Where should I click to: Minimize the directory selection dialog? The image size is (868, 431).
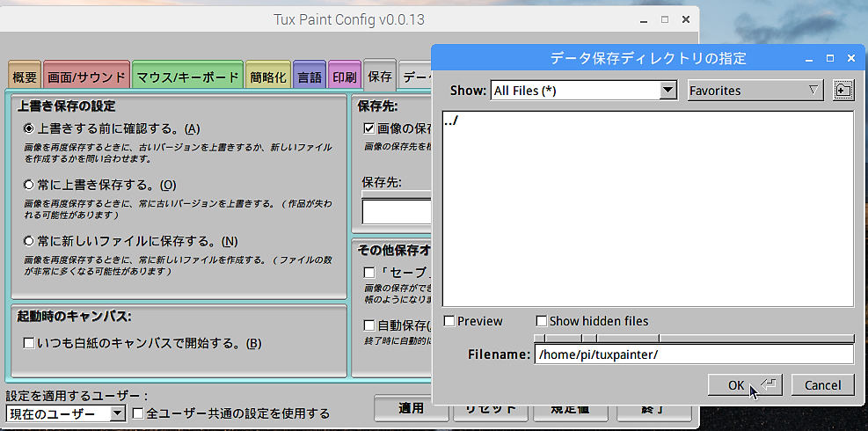coord(809,58)
